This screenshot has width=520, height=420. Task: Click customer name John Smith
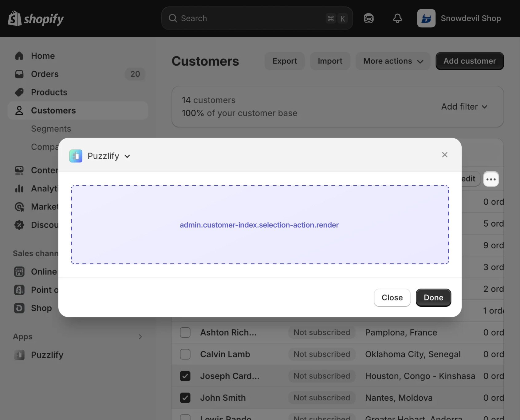click(x=223, y=398)
